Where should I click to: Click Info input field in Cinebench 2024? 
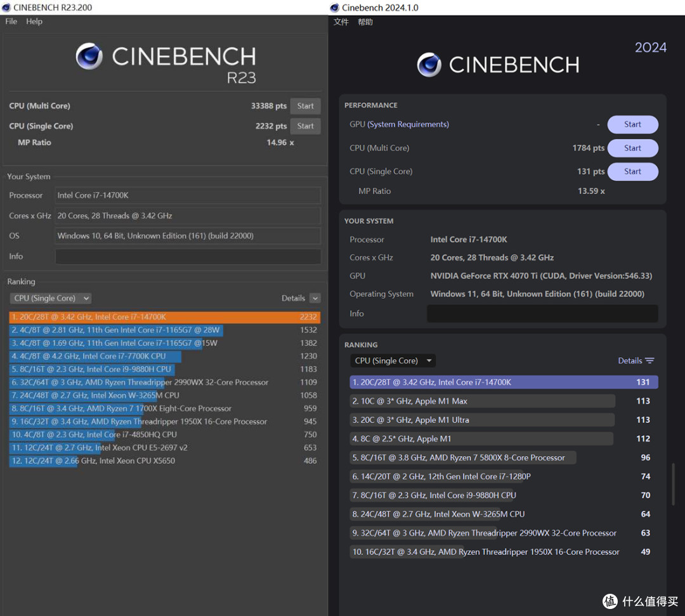542,313
